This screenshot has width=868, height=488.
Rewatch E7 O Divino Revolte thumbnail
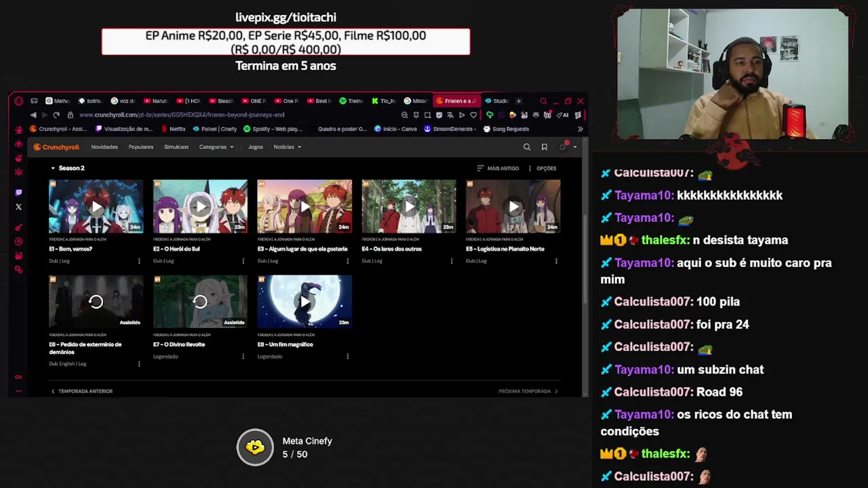click(x=201, y=302)
